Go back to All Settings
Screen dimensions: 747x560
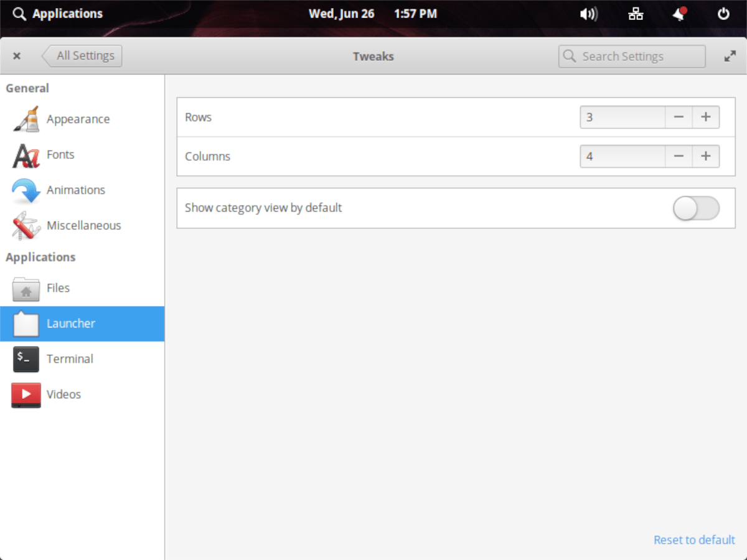coord(82,55)
